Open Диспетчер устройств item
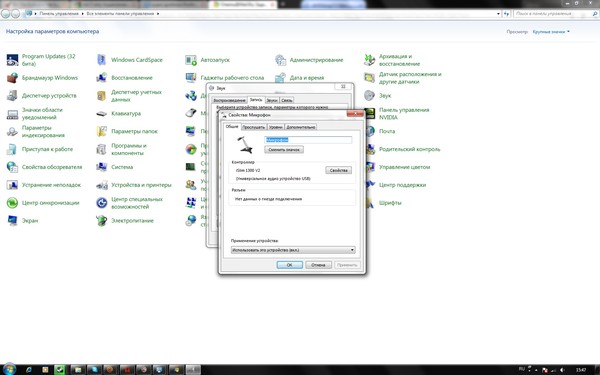The width and height of the screenshot is (600, 375). (x=41, y=96)
